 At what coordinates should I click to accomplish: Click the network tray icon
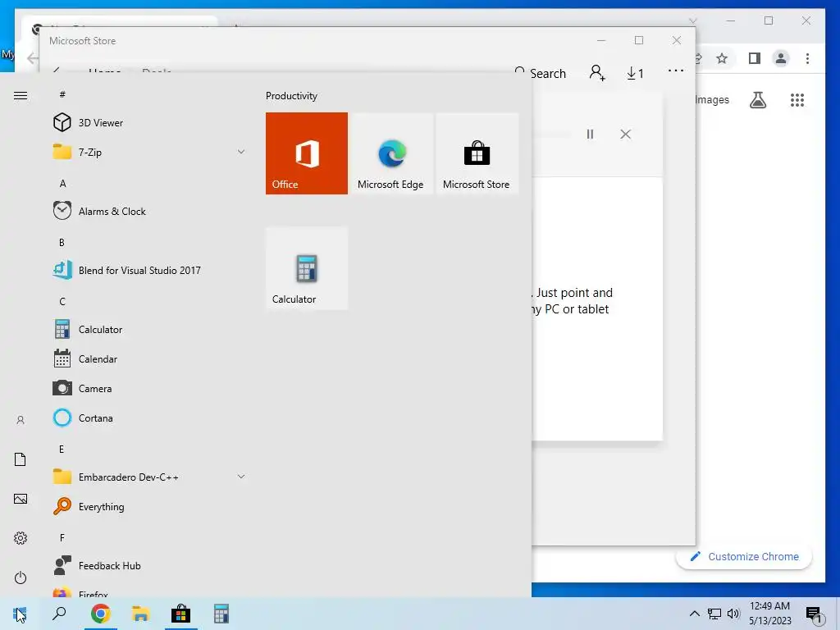(714, 614)
